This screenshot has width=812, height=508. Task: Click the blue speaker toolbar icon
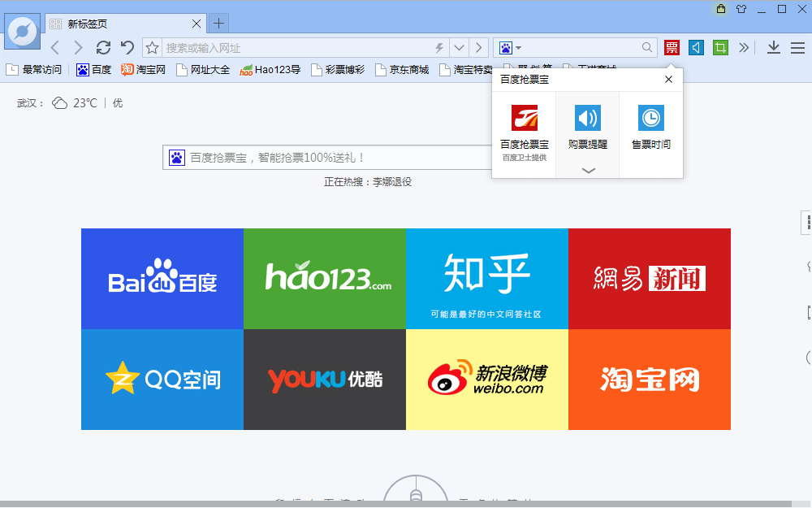[x=696, y=48]
